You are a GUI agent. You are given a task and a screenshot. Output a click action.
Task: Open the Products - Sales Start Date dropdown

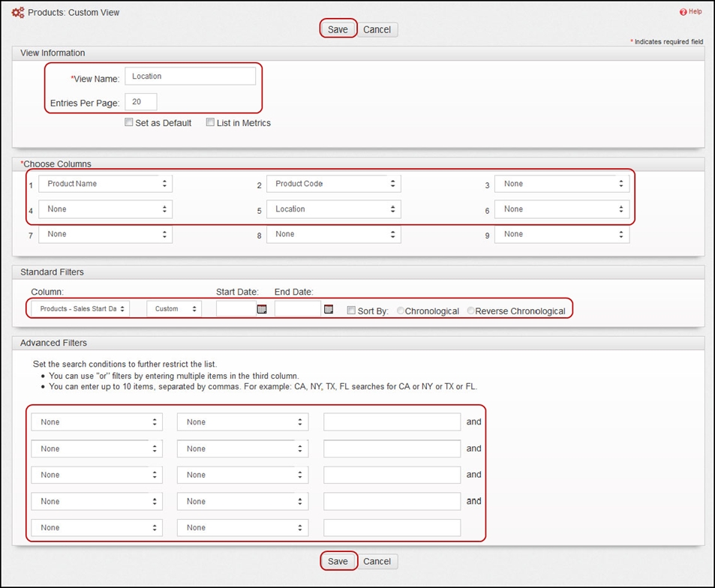click(80, 308)
